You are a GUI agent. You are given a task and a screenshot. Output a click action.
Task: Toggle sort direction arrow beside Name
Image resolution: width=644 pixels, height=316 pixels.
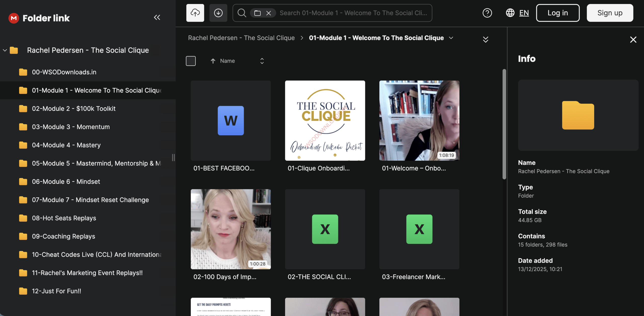point(213,61)
